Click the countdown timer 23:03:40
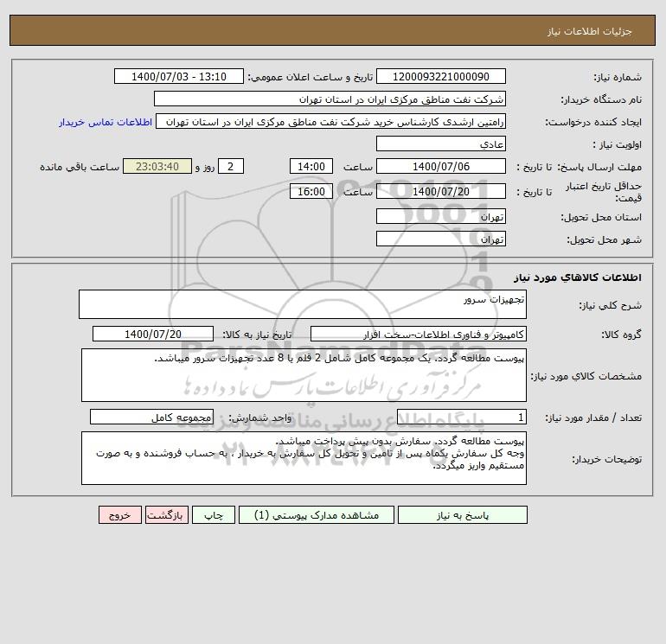 (157, 167)
